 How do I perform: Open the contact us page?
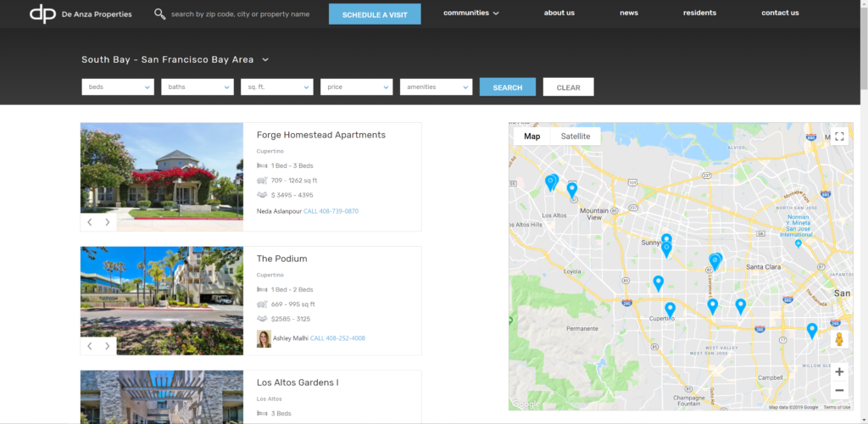click(x=780, y=13)
